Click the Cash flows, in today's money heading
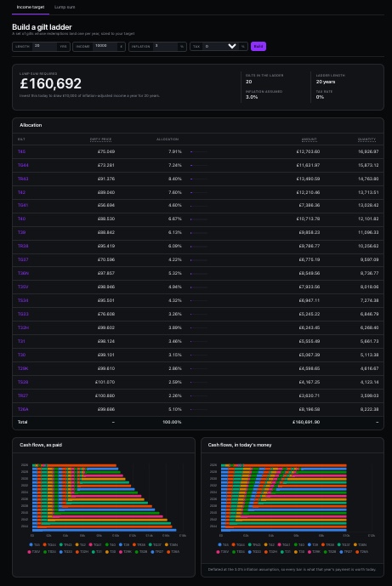This screenshot has width=392, height=586. [240, 445]
